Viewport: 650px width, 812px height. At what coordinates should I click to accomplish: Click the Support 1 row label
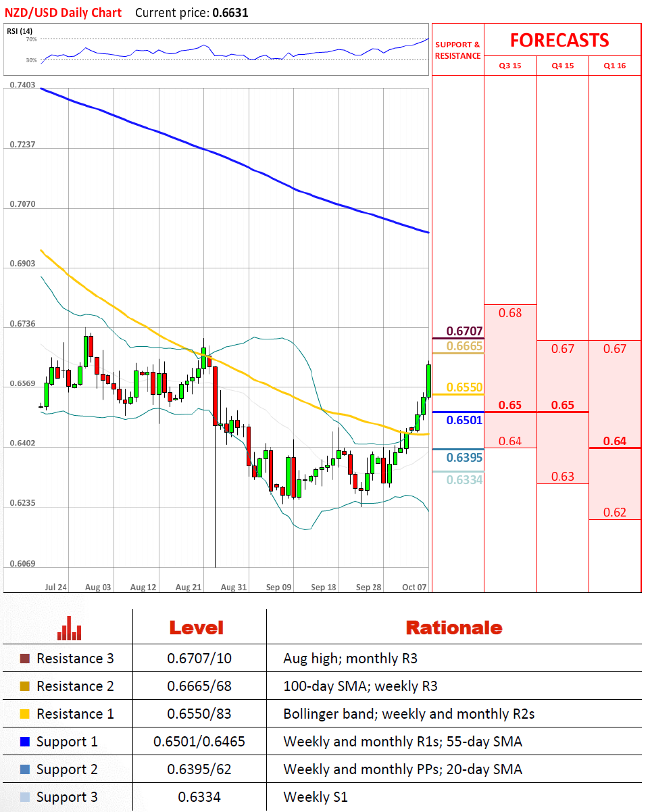[67, 742]
